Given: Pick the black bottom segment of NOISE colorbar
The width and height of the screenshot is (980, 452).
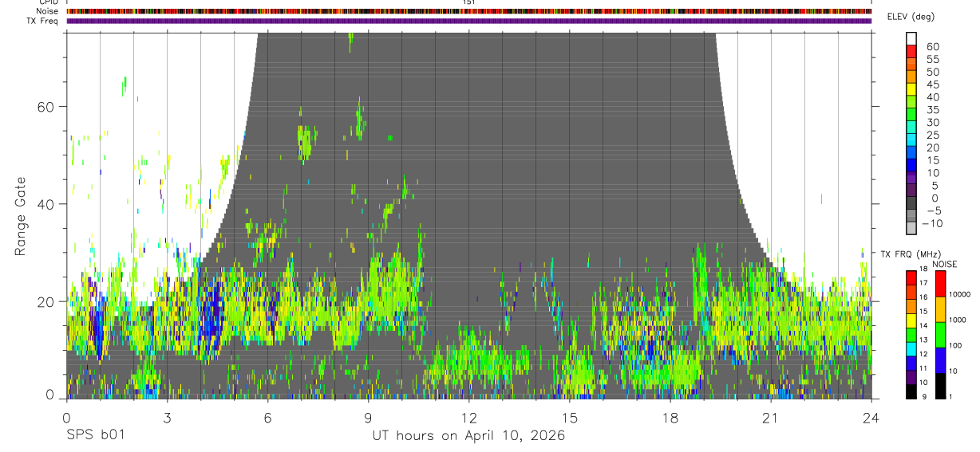Looking at the screenshot, I should [x=941, y=386].
